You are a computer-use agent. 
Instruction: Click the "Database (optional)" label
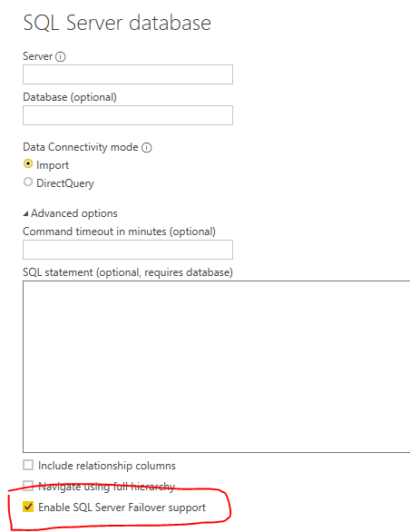tap(70, 97)
